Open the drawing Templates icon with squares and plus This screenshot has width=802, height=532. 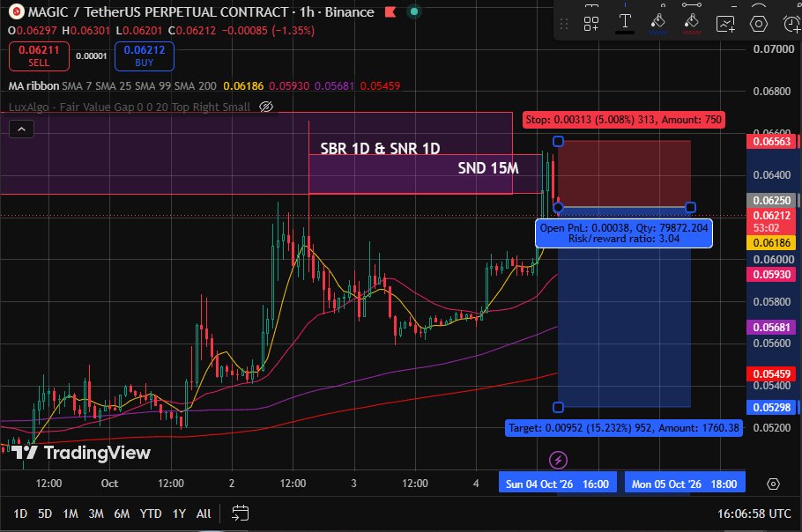pos(591,24)
